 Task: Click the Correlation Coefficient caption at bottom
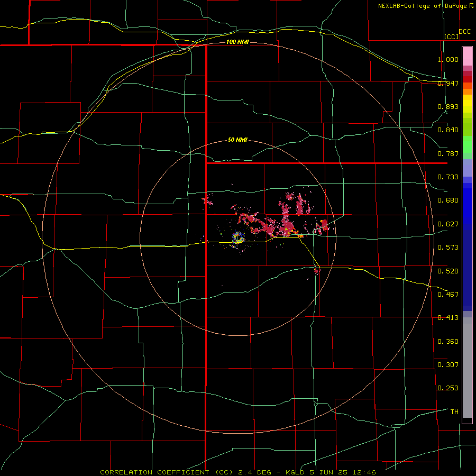238,472
